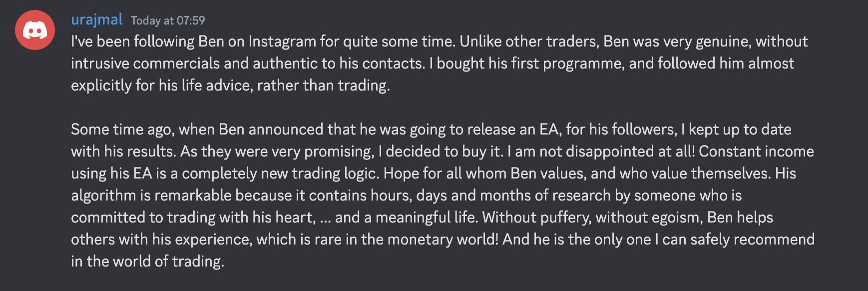Click the "Today at 07:59" message timestamp
The height and width of the screenshot is (291, 868).
tap(168, 20)
